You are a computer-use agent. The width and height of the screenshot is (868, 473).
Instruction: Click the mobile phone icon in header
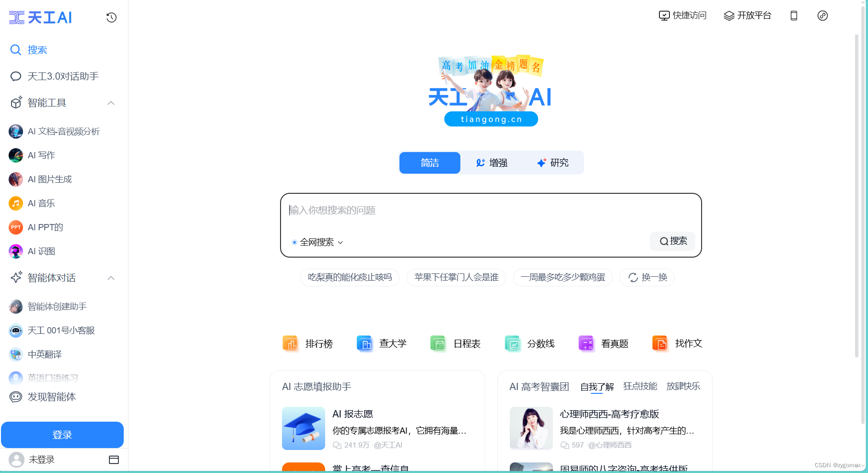pos(794,16)
